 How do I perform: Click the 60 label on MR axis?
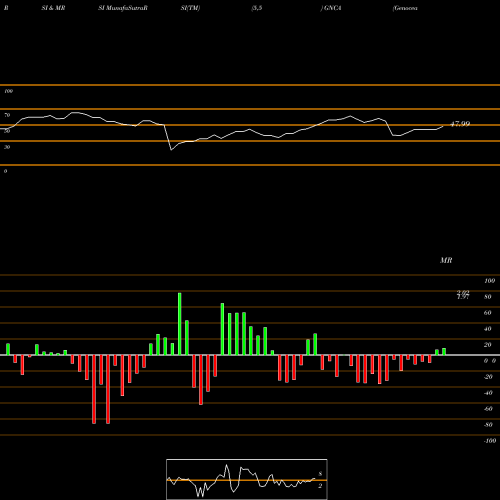point(488,313)
